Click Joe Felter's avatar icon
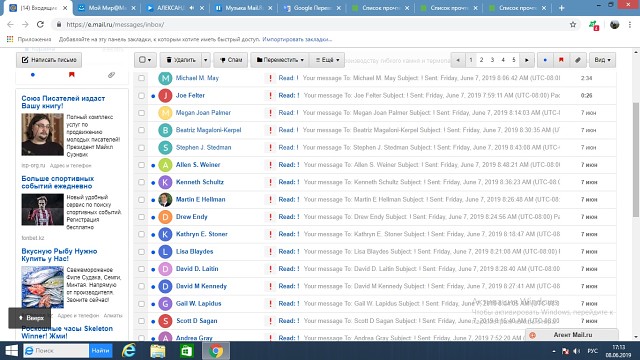The height and width of the screenshot is (360, 640). tap(165, 96)
